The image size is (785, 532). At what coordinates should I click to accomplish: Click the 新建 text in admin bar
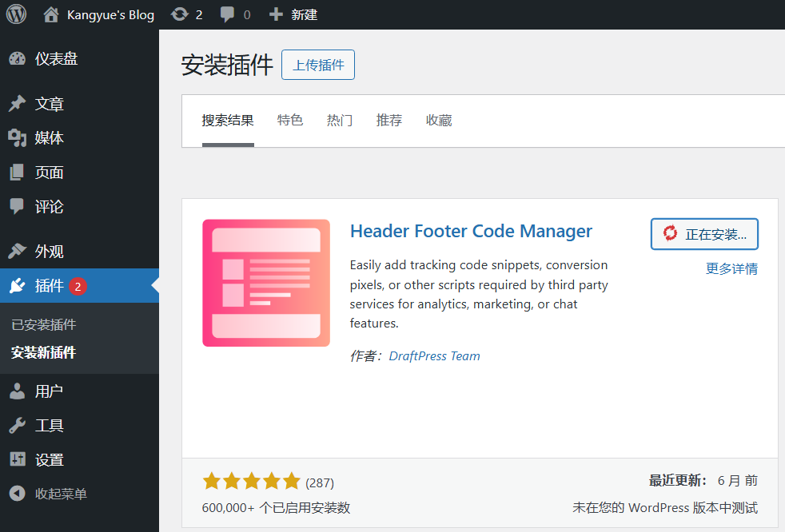(304, 14)
